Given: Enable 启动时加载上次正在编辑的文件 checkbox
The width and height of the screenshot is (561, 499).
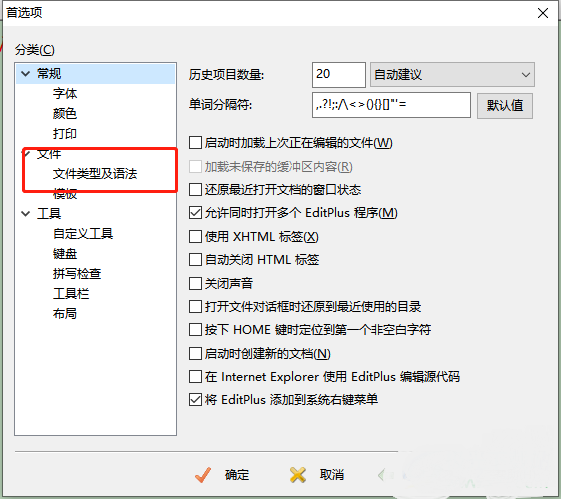Looking at the screenshot, I should click(195, 143).
